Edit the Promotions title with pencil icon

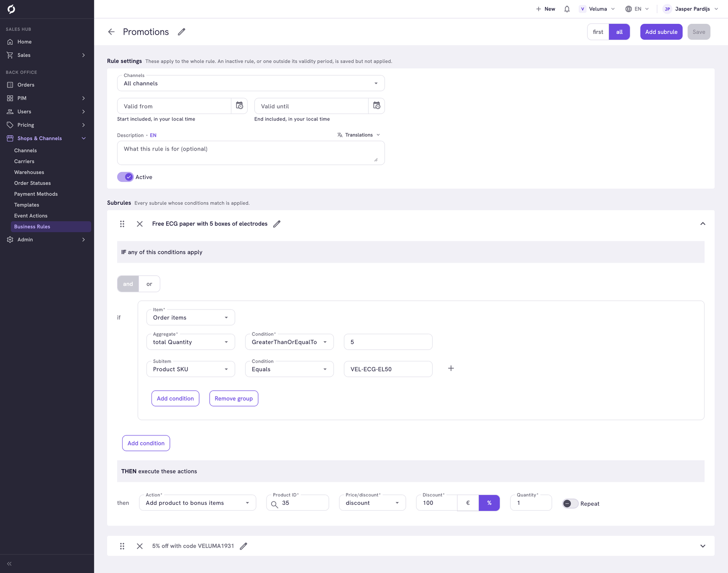click(182, 32)
